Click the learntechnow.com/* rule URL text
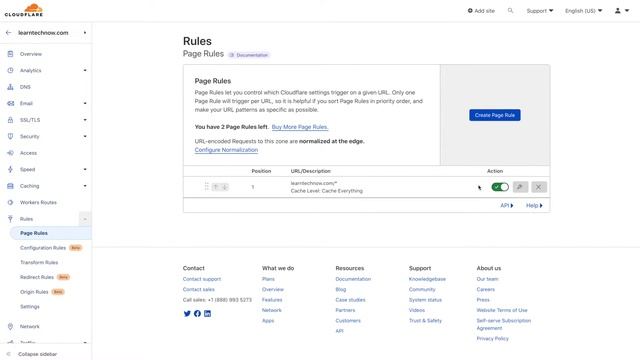This screenshot has width=640, height=360. [314, 183]
